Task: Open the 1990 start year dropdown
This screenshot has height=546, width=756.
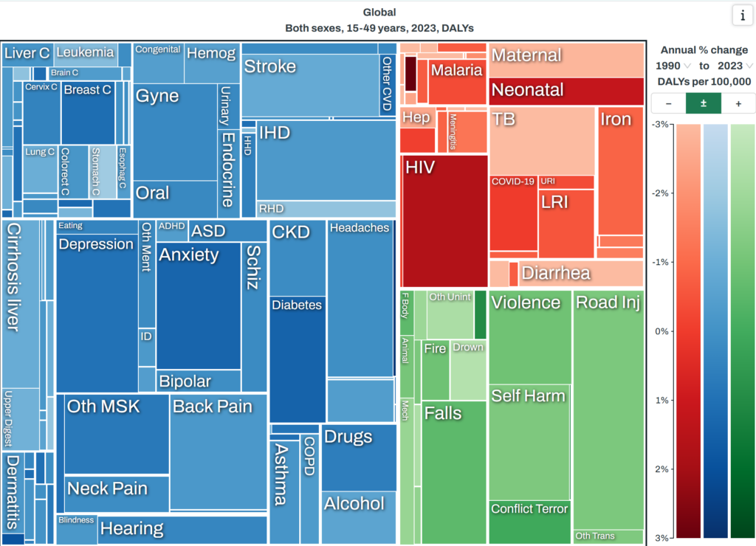Action: click(x=671, y=66)
